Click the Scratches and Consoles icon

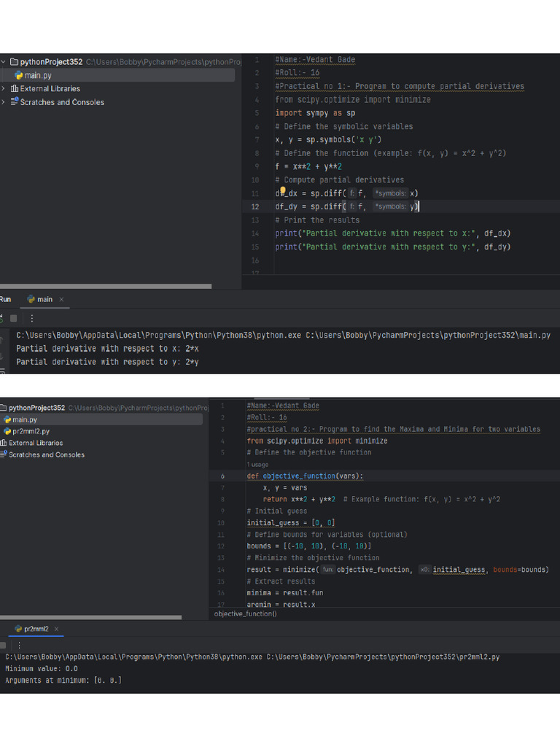[x=14, y=102]
